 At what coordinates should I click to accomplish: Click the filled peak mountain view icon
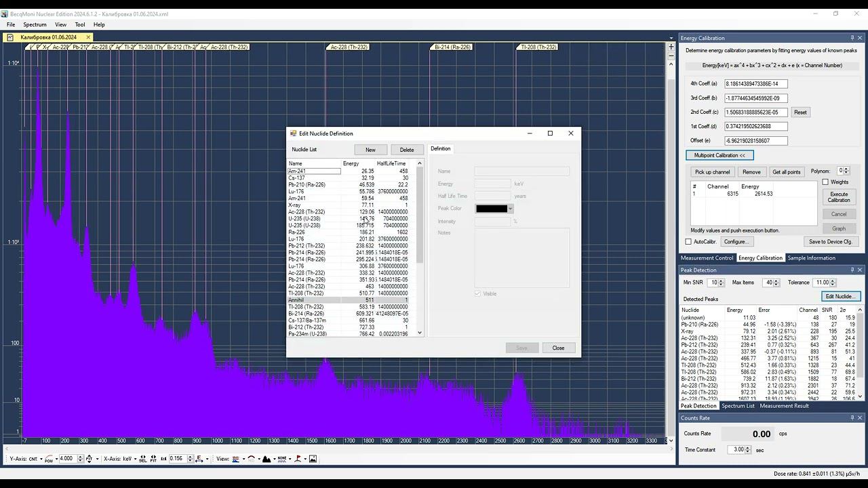click(x=267, y=459)
